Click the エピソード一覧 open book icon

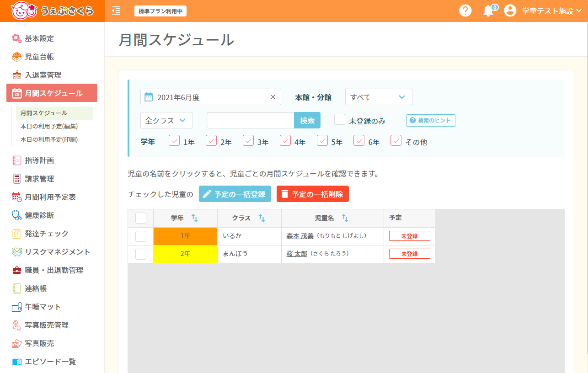click(x=16, y=362)
